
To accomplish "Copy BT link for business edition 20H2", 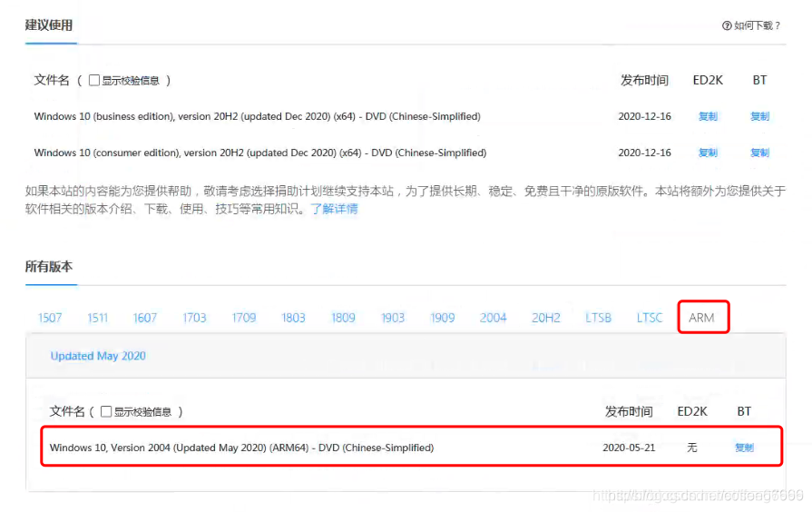I will pos(759,116).
